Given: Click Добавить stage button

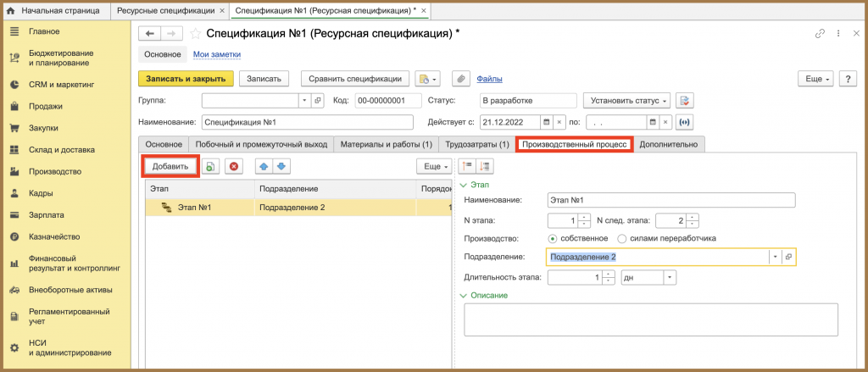Looking at the screenshot, I should tap(170, 166).
